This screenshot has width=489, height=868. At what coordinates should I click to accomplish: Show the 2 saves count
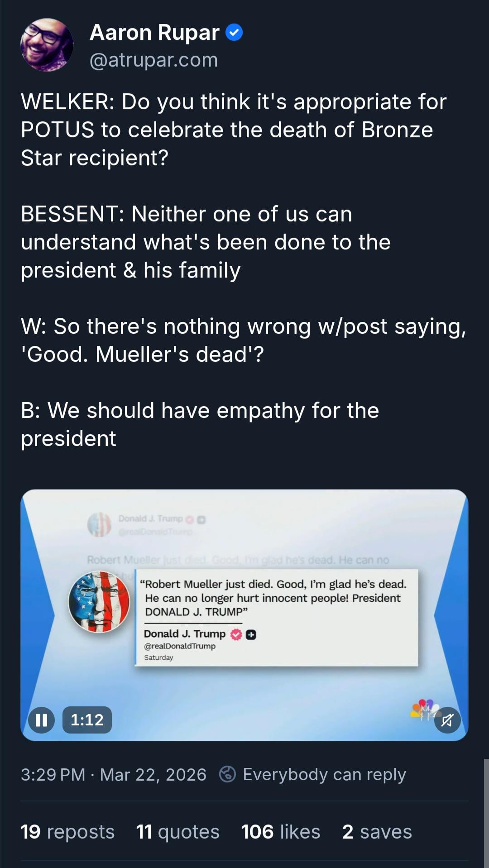[377, 832]
